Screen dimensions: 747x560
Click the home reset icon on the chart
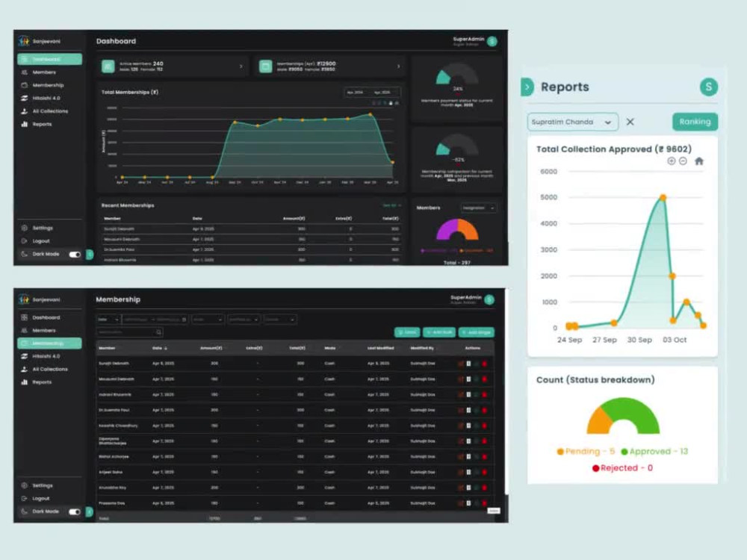[x=698, y=161]
